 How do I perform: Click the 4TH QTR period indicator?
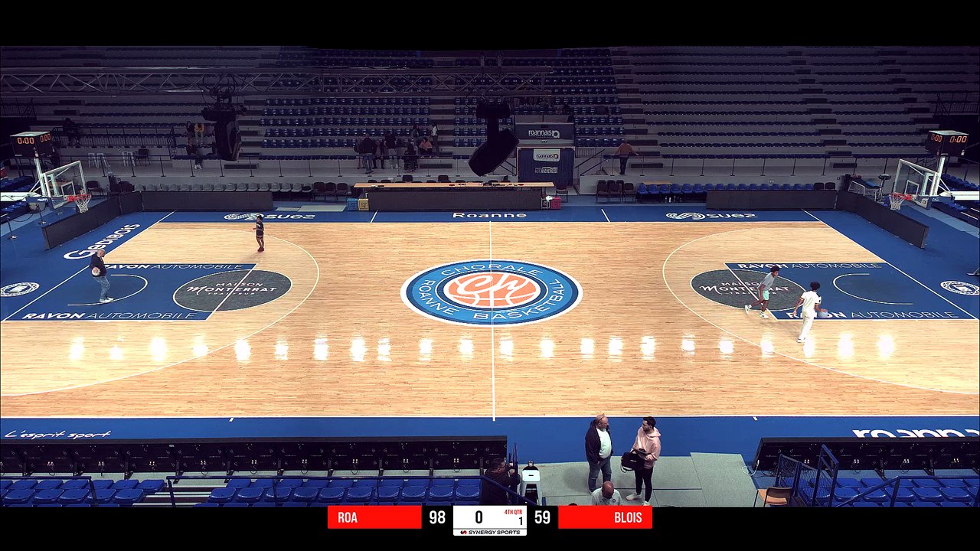[x=514, y=512]
